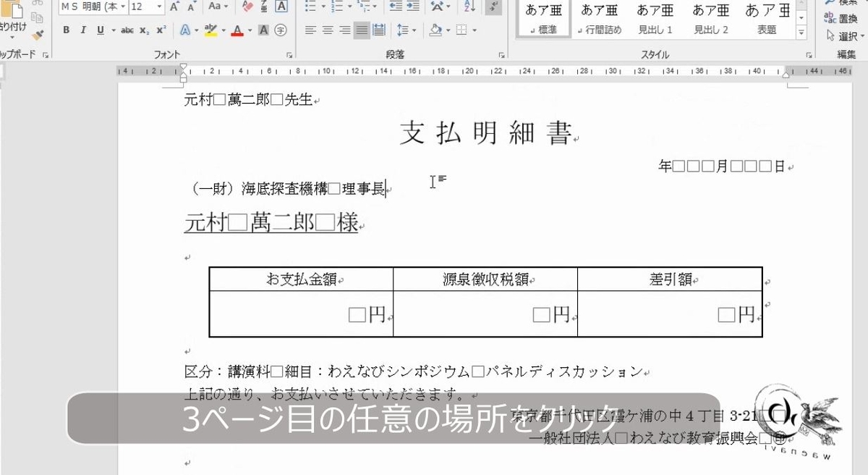Apply enclosed character icon
The image size is (868, 475).
(x=281, y=30)
